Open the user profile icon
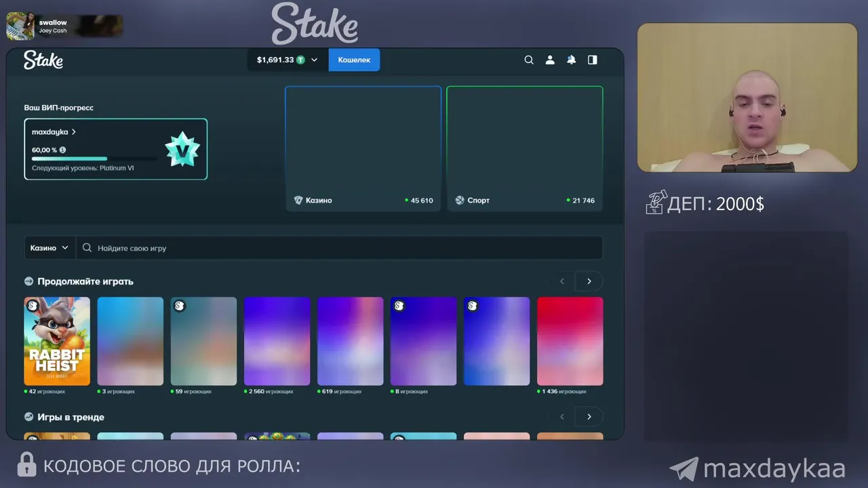 pos(550,60)
